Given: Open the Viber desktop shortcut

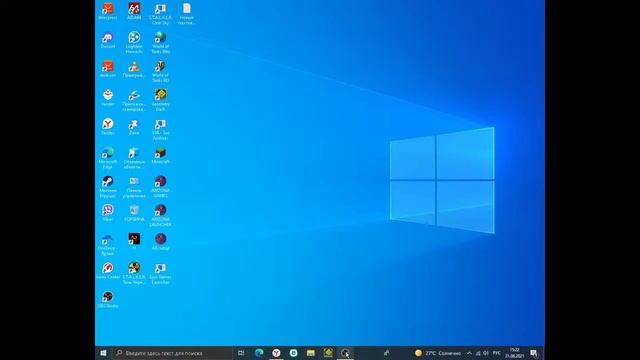Looking at the screenshot, I should pos(108,213).
